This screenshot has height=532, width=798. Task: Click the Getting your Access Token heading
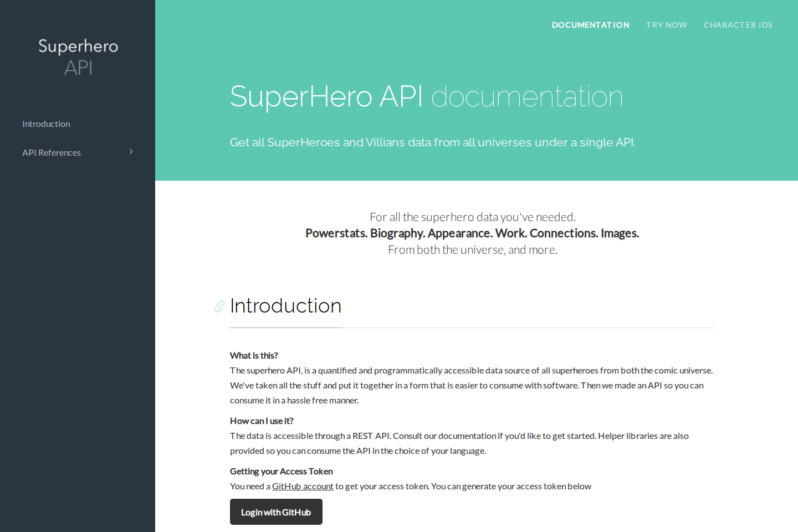click(281, 471)
